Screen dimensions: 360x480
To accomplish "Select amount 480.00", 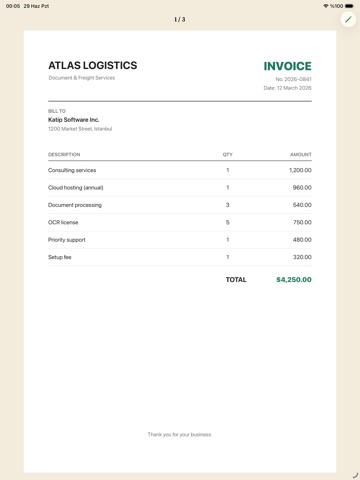I will point(302,240).
